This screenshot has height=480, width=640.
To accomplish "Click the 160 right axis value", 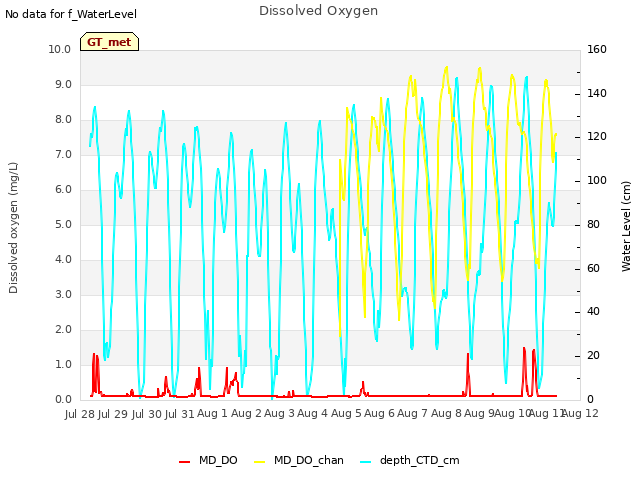I will [x=597, y=49].
